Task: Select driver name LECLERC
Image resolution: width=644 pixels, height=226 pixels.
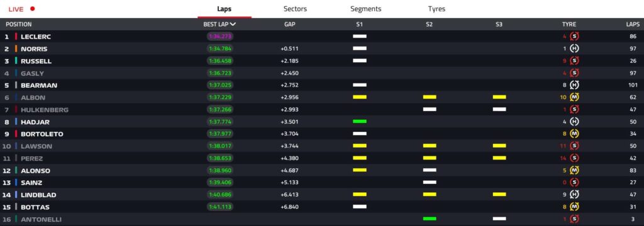Action: tap(36, 36)
